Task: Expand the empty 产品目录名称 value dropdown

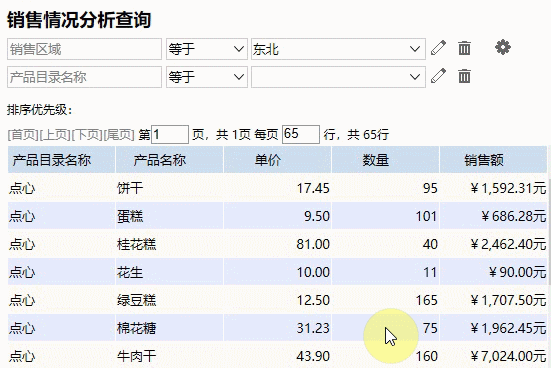Action: point(338,77)
